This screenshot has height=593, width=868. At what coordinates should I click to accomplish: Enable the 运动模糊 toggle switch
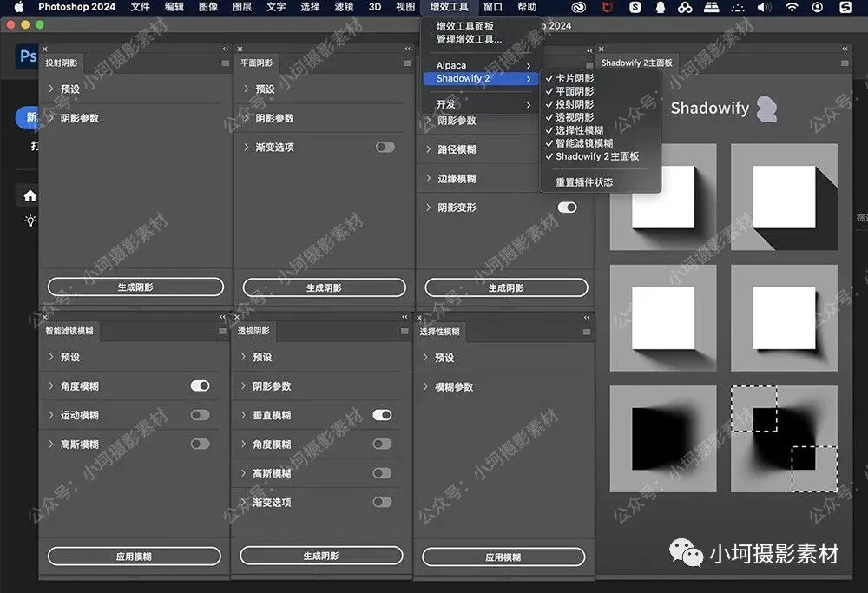[x=201, y=415]
